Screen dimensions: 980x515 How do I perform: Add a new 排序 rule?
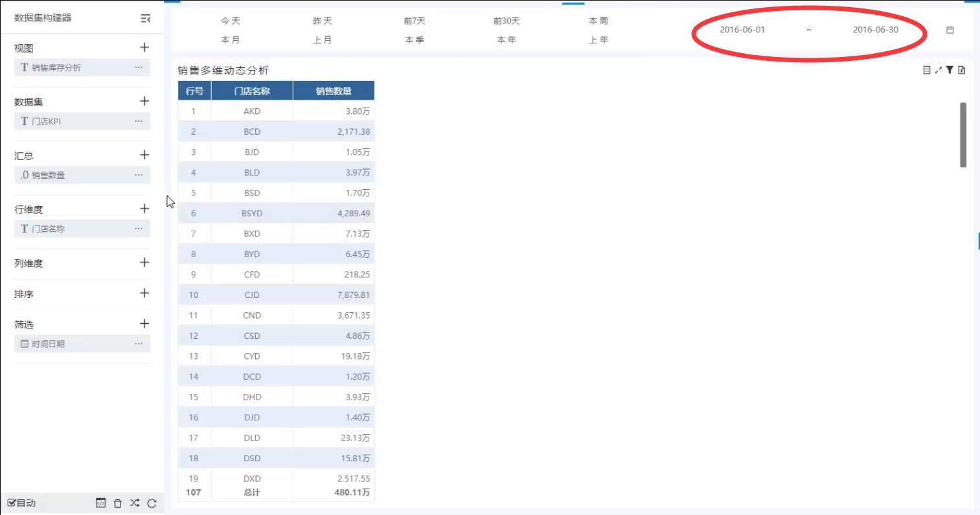144,293
